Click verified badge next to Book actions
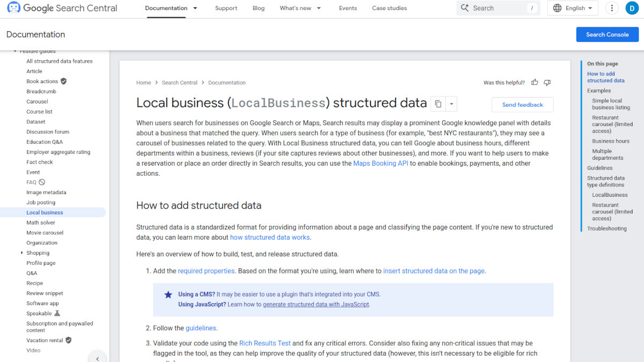Screen dimensions: 644x362 pyautogui.click(x=63, y=81)
